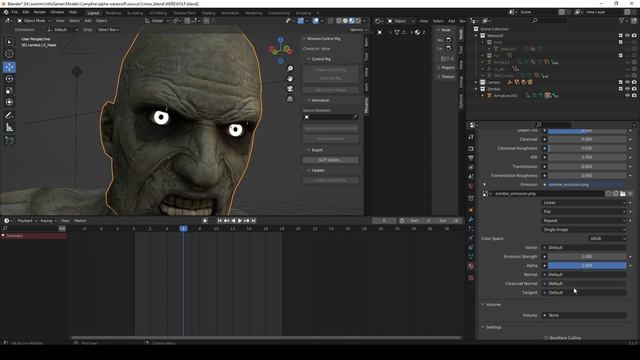Expand the camera collection in outliner
The image size is (640, 360).
pos(476,82)
